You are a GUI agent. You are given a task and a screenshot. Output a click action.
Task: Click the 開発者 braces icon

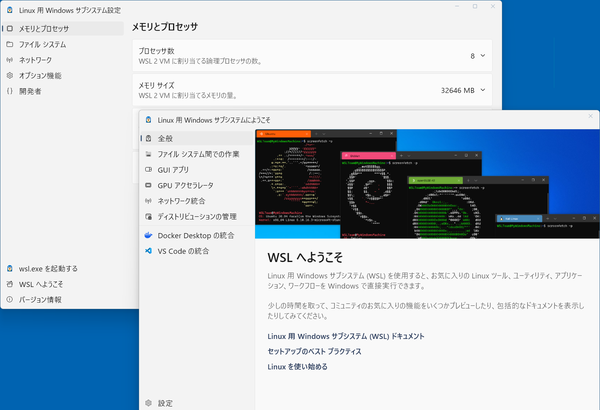[9, 91]
